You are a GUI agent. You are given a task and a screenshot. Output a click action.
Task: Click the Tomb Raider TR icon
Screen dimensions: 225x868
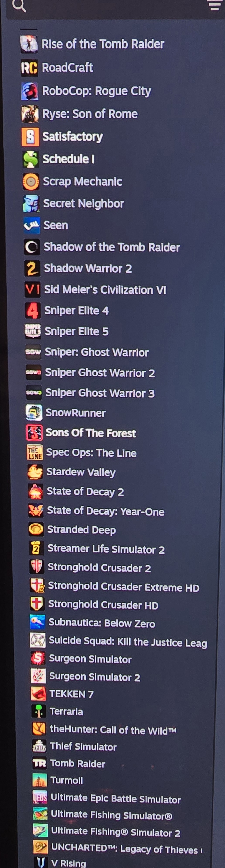39,763
